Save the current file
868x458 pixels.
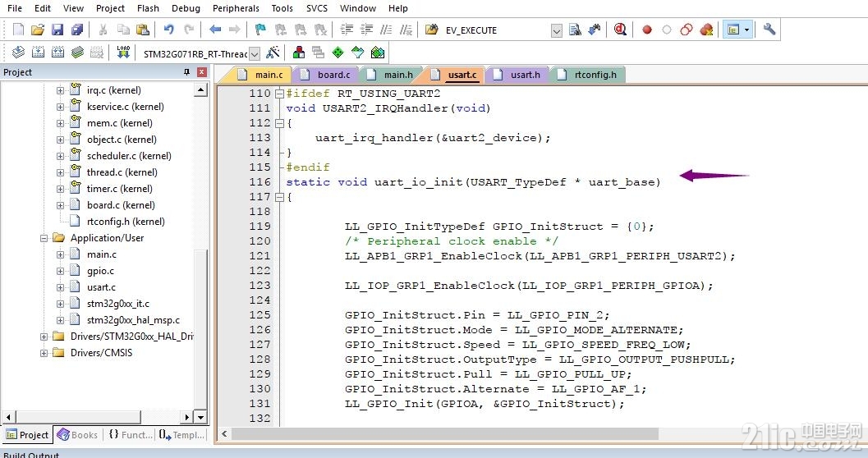pos(57,30)
